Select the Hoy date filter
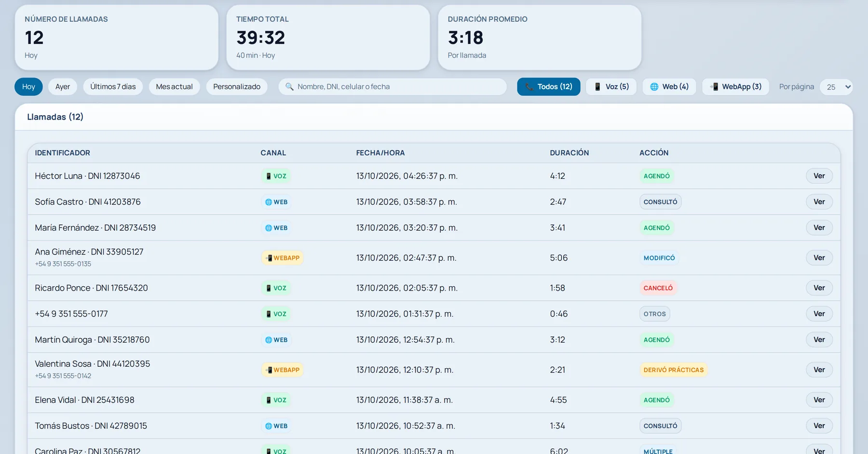Screen dimensions: 868x454 pyautogui.click(x=28, y=87)
